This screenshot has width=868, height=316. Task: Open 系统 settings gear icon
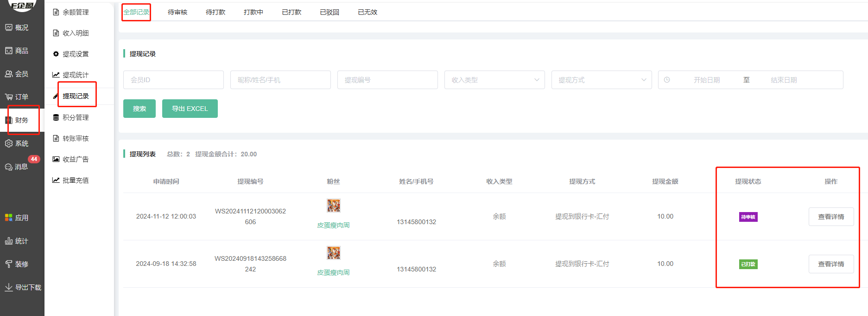coord(9,143)
